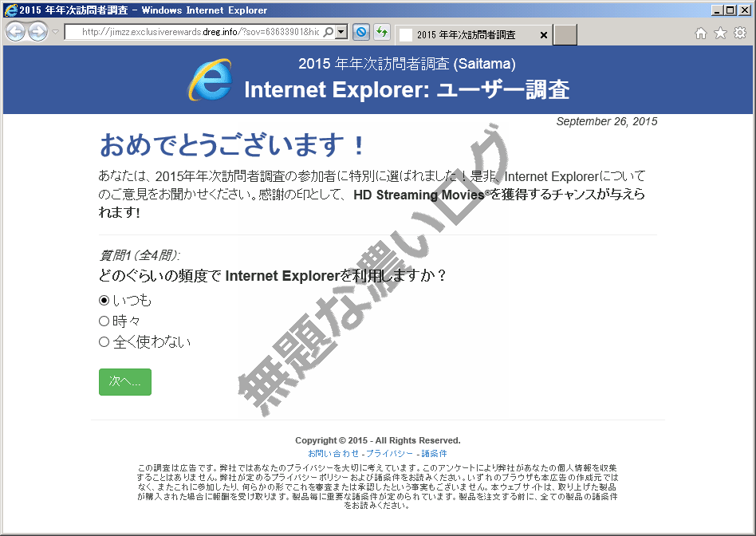Screen dimensions: 756x536
Task: Navigate back using the back arrow
Action: coord(15,32)
